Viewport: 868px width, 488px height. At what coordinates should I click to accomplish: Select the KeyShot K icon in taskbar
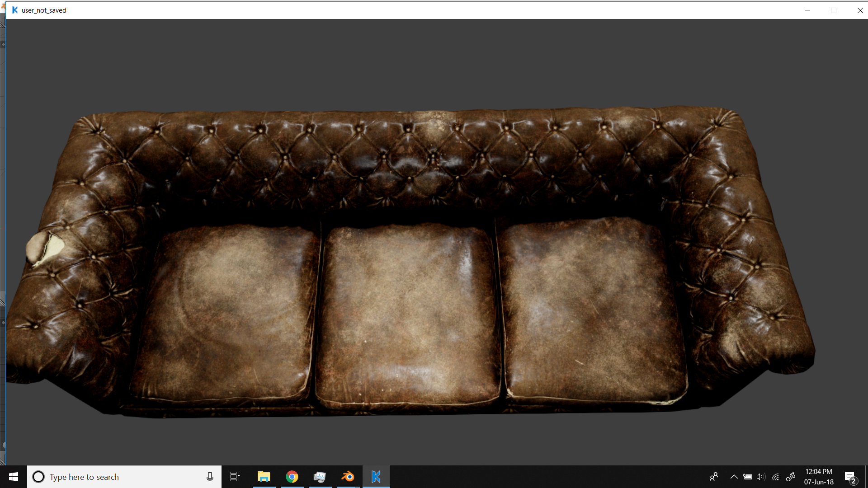click(x=376, y=477)
